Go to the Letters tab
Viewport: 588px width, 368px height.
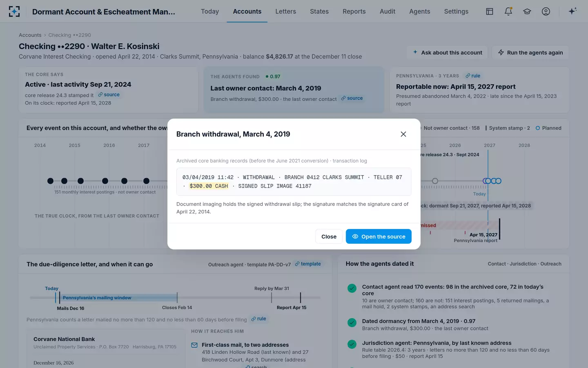tap(285, 11)
